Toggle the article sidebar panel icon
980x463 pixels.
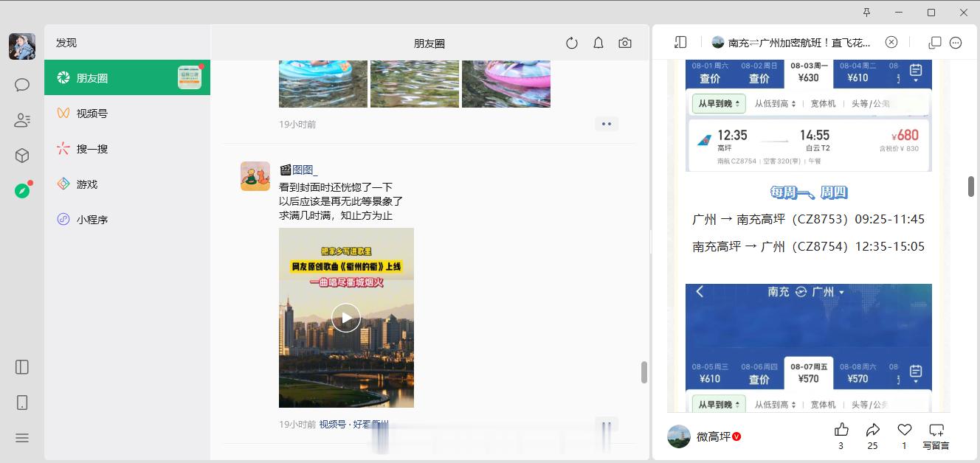click(x=680, y=43)
